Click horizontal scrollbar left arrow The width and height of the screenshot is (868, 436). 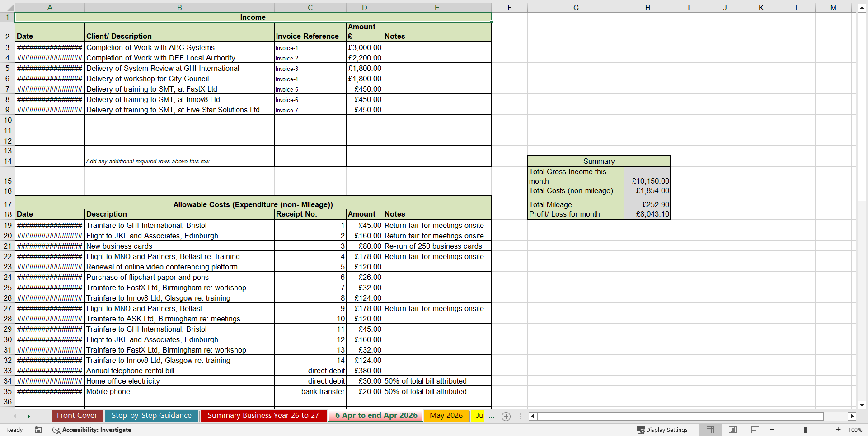point(533,416)
